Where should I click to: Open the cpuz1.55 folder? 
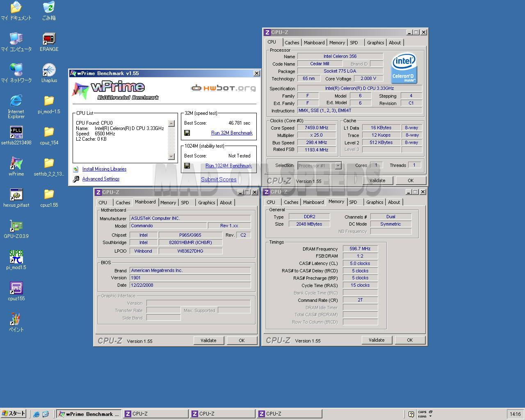49,198
